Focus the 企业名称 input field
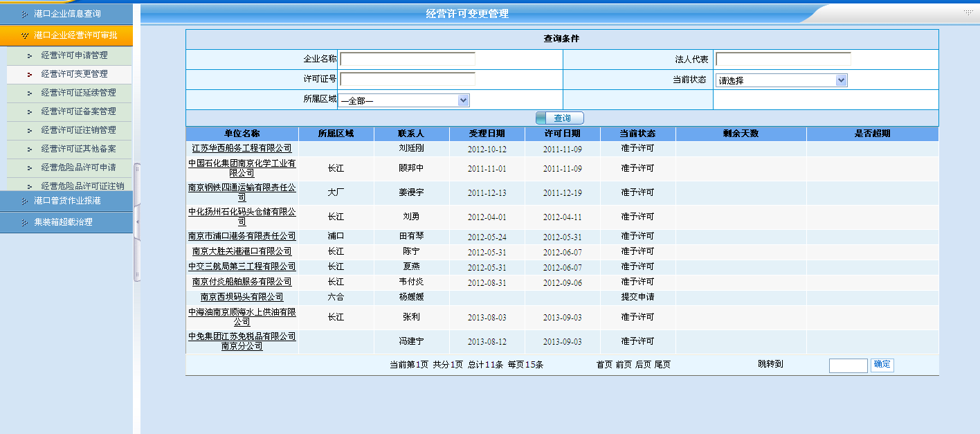This screenshot has height=434, width=980. point(407,60)
